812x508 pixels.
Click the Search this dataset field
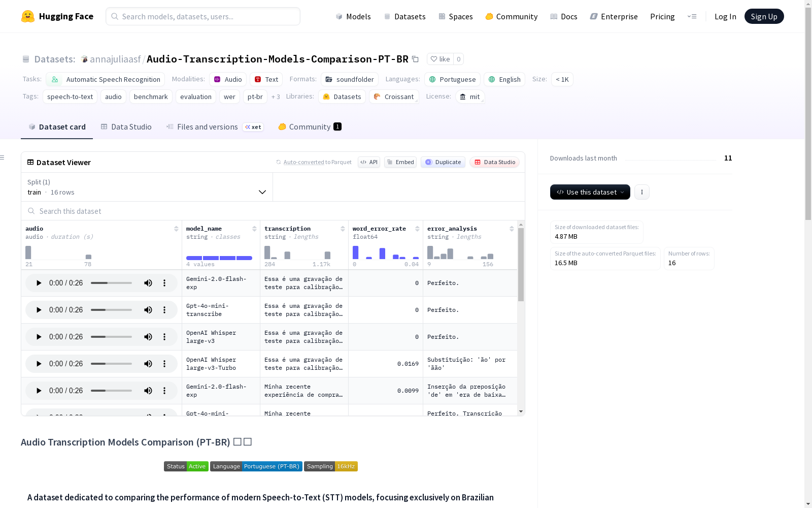[x=273, y=211]
